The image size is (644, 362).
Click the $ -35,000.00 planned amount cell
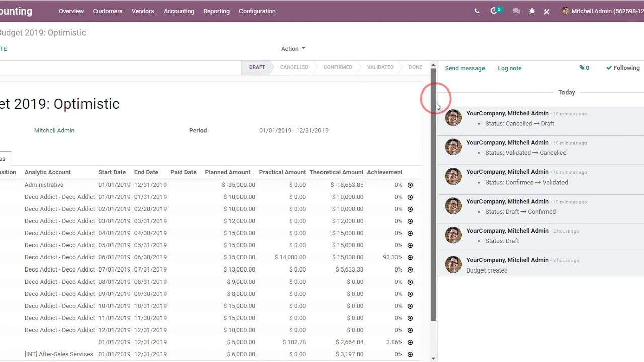click(x=238, y=185)
